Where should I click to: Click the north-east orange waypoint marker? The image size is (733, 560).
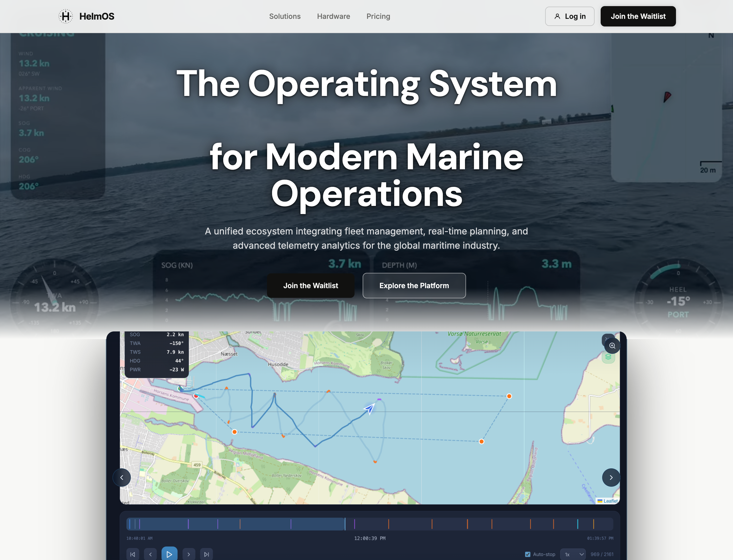[509, 396]
